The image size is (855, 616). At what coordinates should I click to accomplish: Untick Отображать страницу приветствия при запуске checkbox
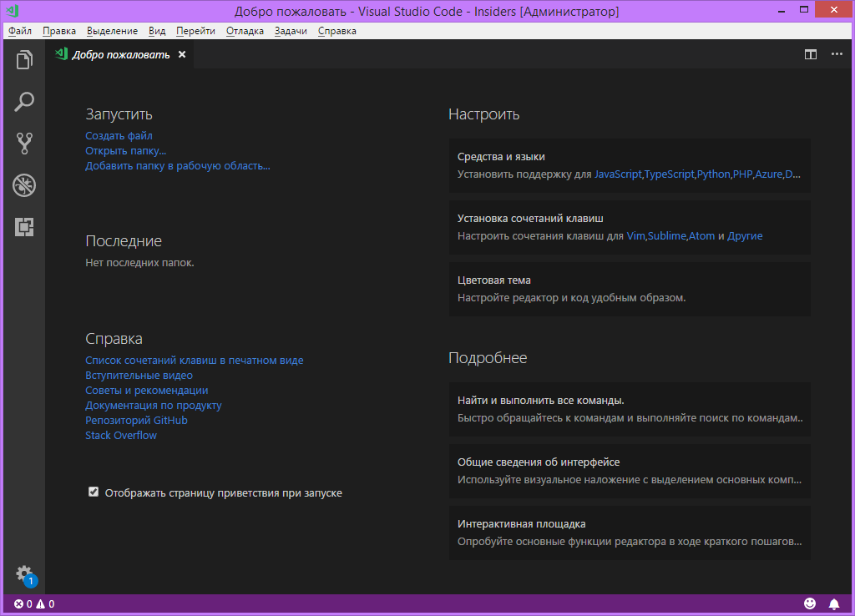(94, 492)
